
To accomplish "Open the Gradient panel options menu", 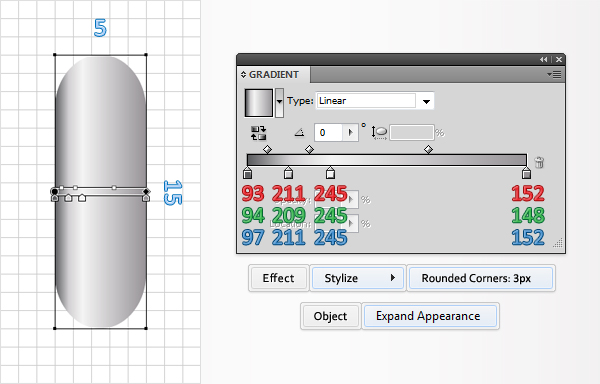I will pyautogui.click(x=554, y=75).
